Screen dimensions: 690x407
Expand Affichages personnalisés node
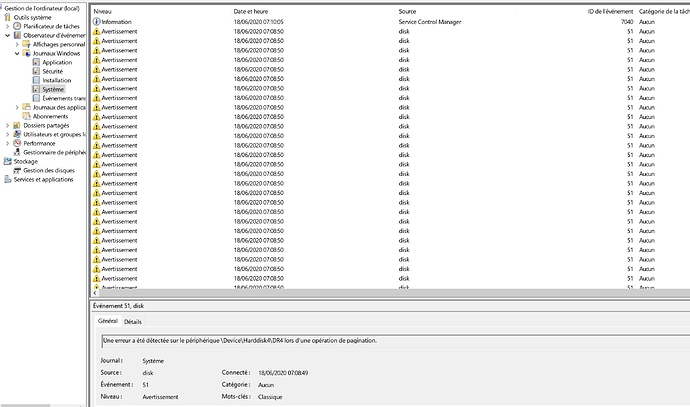tap(17, 44)
